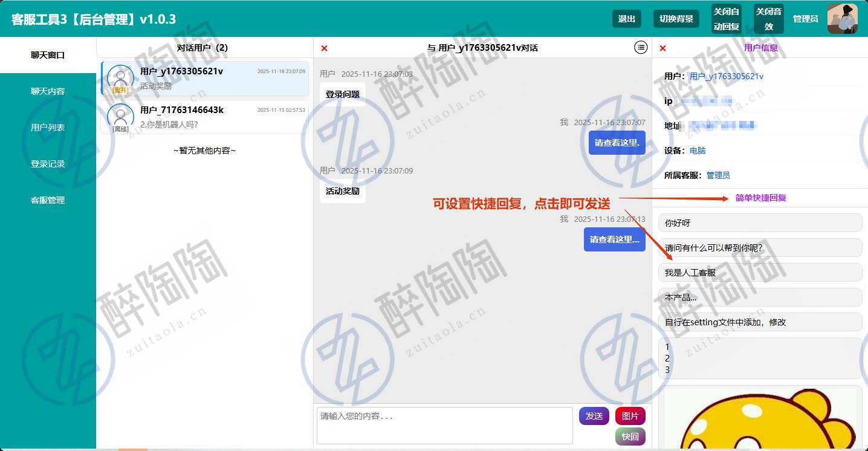This screenshot has height=451, width=868.
Task: Open the 用户列表 sidebar tab
Action: click(48, 128)
